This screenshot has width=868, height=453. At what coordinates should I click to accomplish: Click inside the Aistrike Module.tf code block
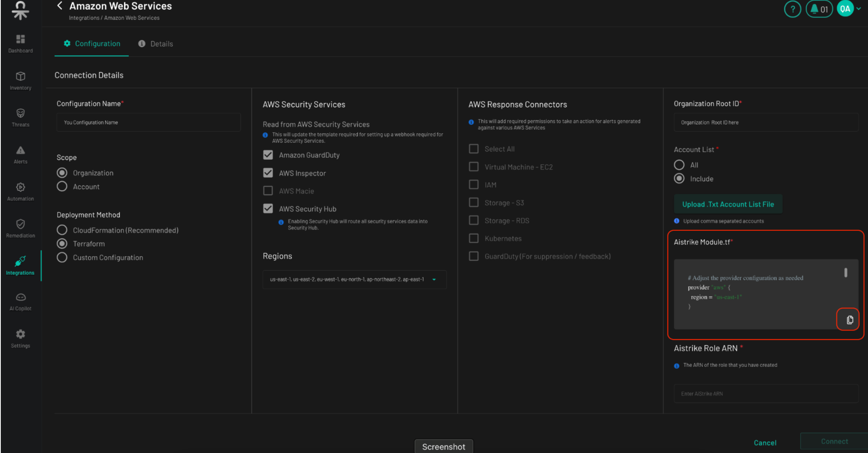(x=766, y=294)
